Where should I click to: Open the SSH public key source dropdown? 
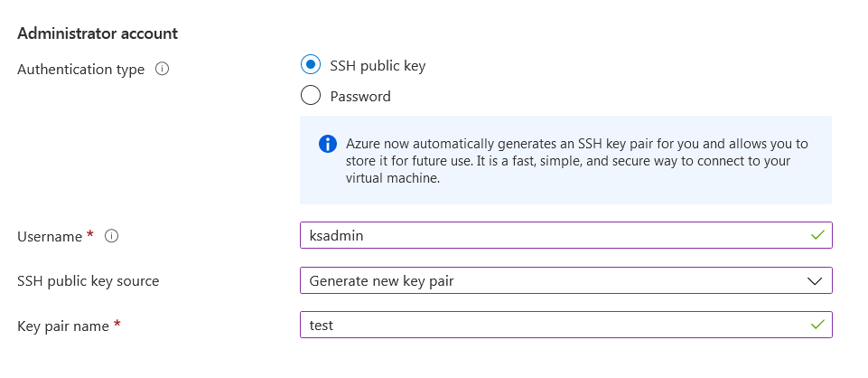(x=565, y=280)
